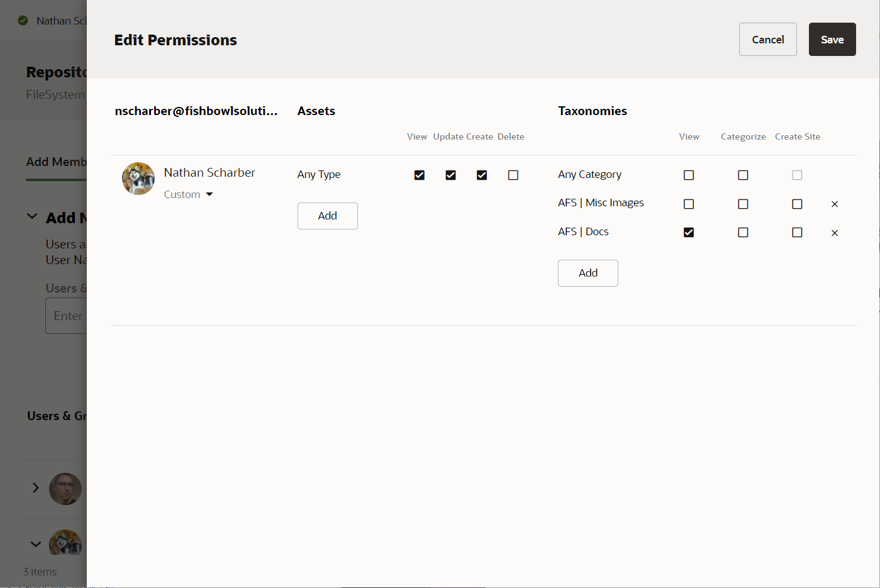
Task: Uncheck Assets Create for Any Type
Action: [x=482, y=175]
